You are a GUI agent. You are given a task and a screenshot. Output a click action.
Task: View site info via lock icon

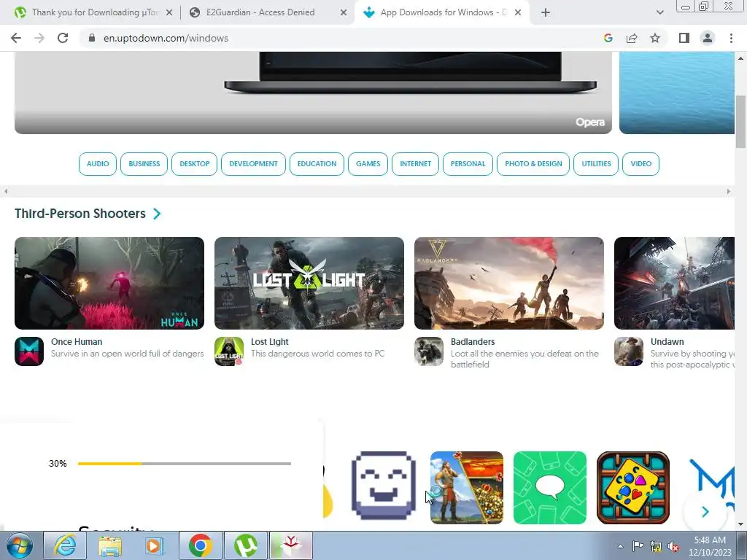click(x=92, y=38)
